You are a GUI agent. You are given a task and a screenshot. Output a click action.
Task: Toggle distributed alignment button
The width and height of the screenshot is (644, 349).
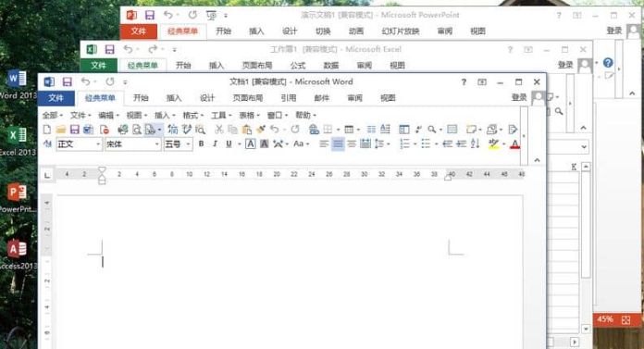click(x=365, y=143)
